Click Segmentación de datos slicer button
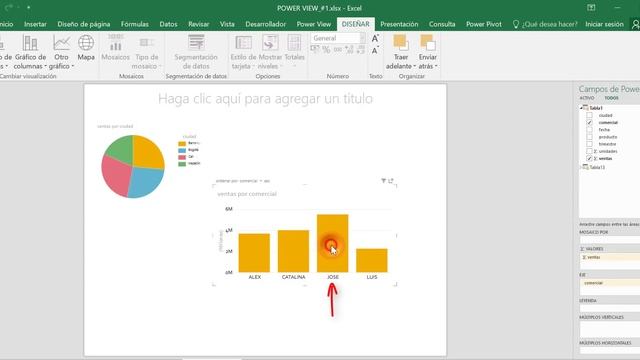The height and width of the screenshot is (360, 640). [196, 52]
